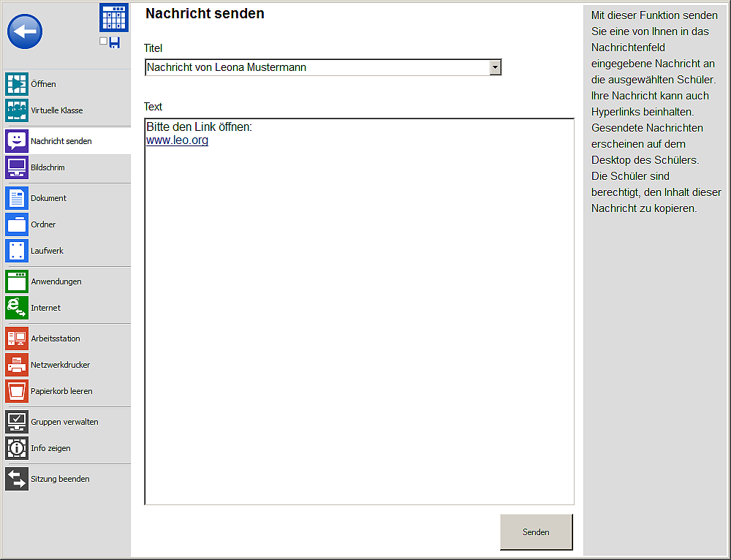Screen dimensions: 731x560
Task: Open Virtuelle Klasse from the sidebar
Action: [17, 110]
